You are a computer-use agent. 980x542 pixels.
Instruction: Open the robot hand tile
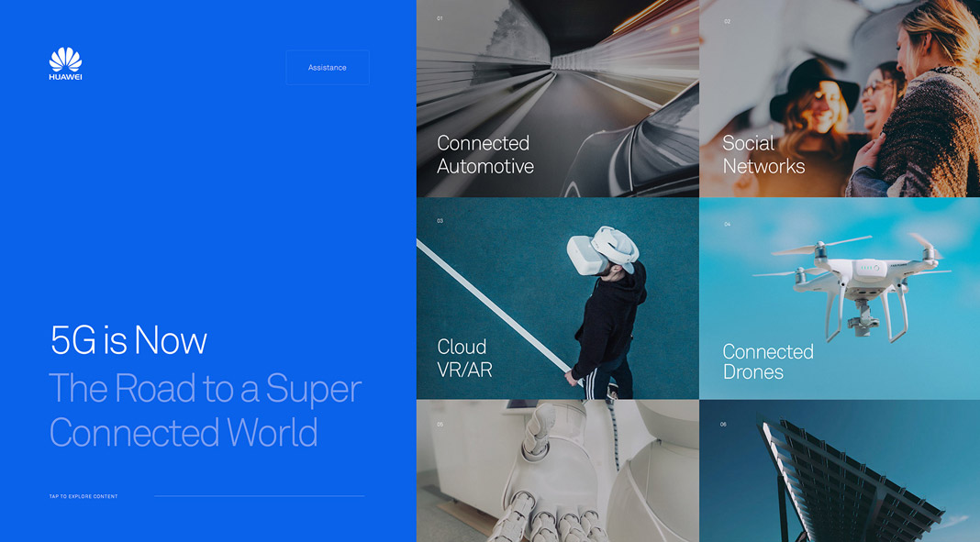[557, 472]
